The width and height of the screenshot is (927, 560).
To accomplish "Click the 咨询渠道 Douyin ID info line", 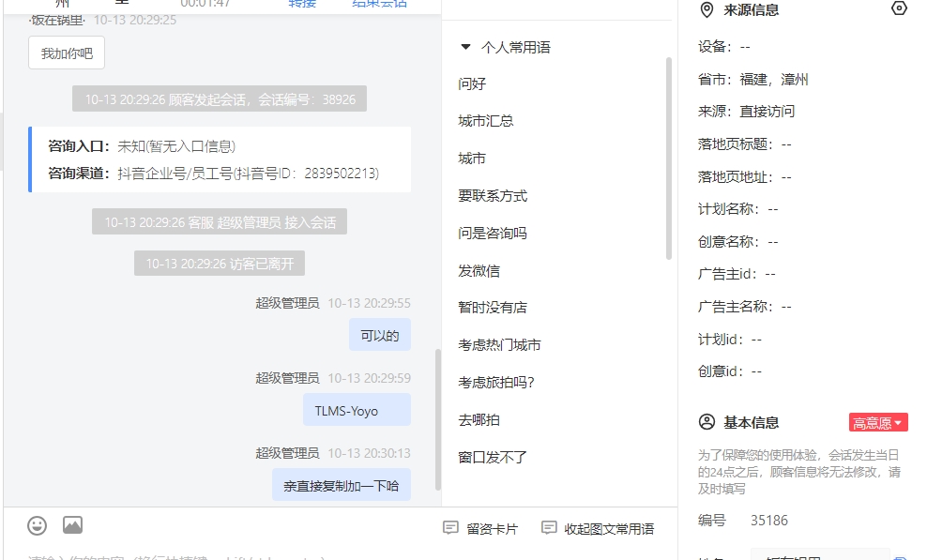I will coord(213,174).
